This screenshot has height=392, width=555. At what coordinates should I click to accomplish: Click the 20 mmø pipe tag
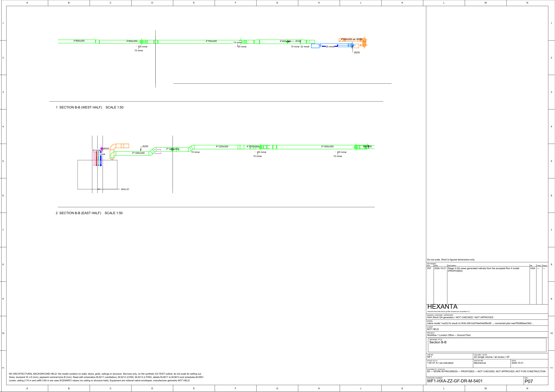262,152
